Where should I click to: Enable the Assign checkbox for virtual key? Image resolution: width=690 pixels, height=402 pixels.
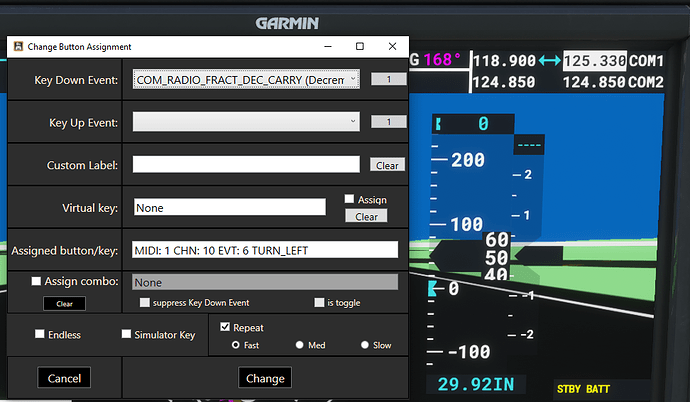tap(350, 200)
